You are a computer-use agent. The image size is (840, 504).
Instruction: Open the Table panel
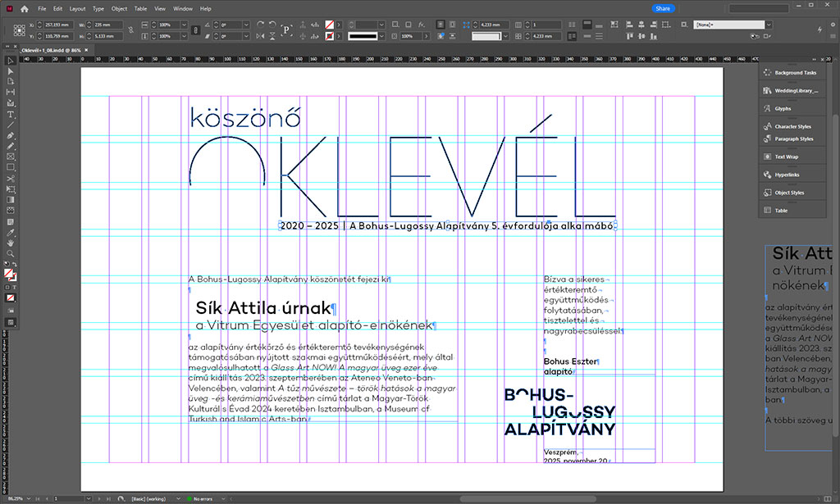pyautogui.click(x=792, y=211)
